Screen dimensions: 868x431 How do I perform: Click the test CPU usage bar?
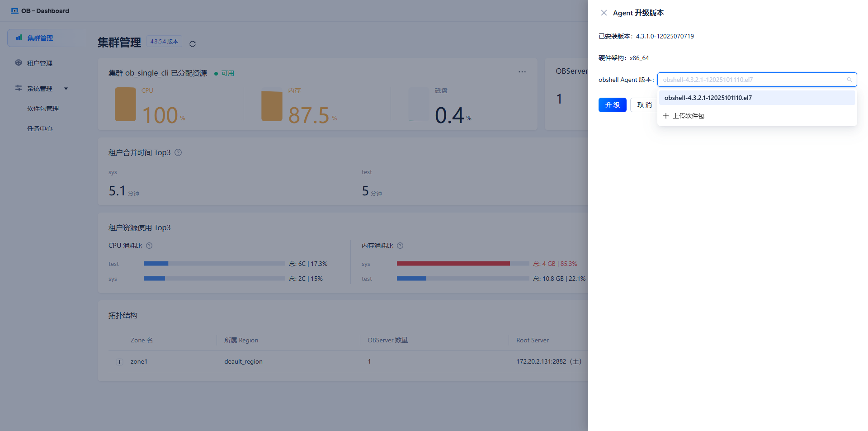(214, 263)
